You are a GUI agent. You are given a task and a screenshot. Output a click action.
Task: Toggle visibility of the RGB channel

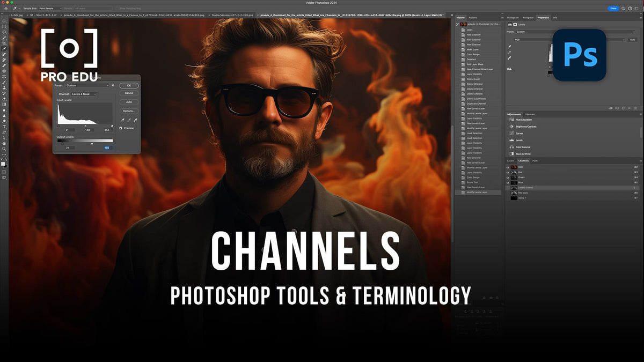click(x=508, y=167)
